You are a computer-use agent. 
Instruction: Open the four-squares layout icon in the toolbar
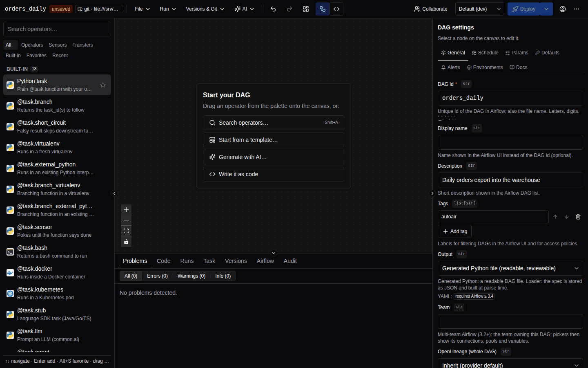coord(306,9)
